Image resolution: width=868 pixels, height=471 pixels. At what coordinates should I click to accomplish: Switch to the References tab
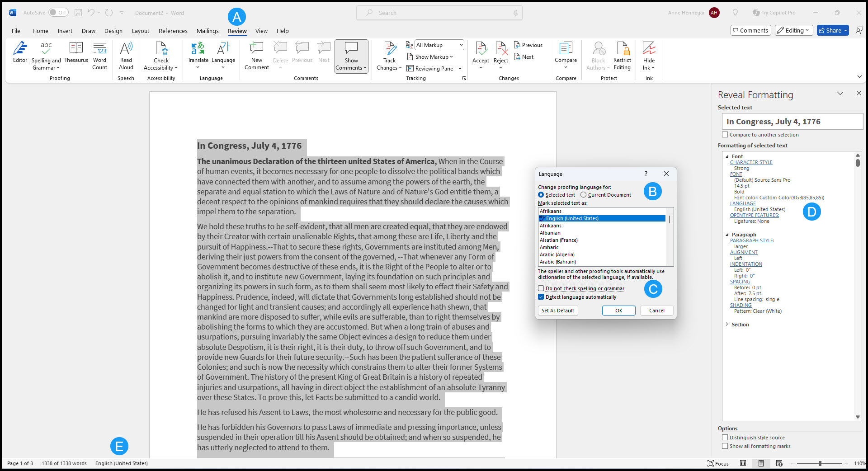tap(173, 31)
